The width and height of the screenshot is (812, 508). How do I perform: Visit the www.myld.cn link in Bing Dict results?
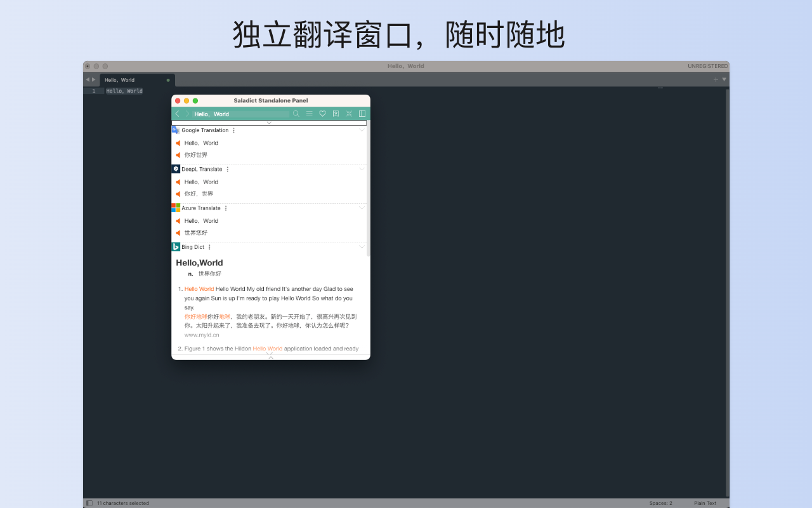click(202, 335)
